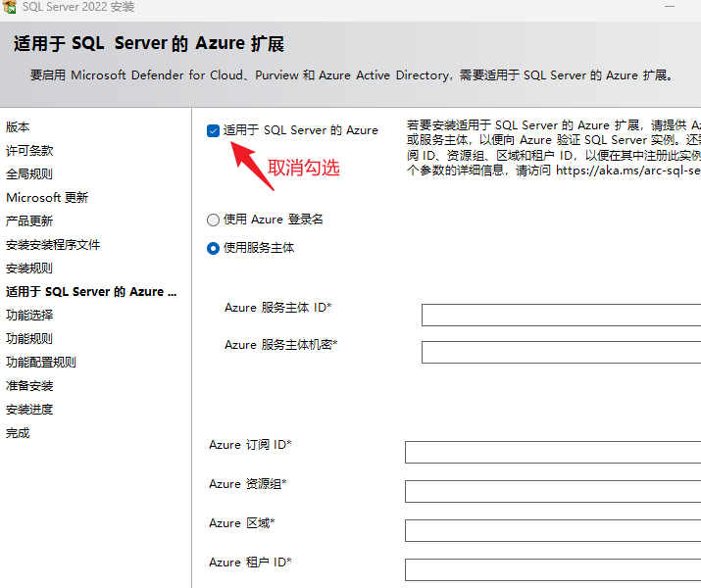
Task: Click the https://aka.ms/arc-sql-se link text
Action: [628, 171]
